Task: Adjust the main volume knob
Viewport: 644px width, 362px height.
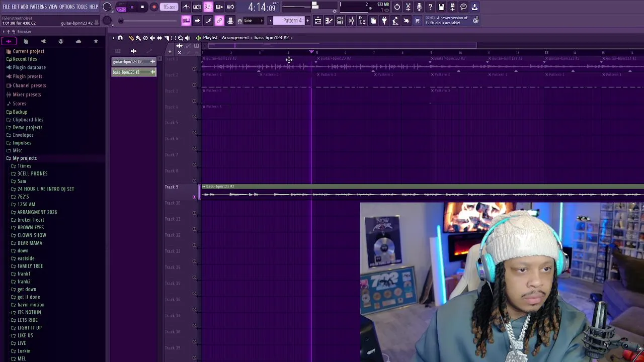Action: click(107, 7)
